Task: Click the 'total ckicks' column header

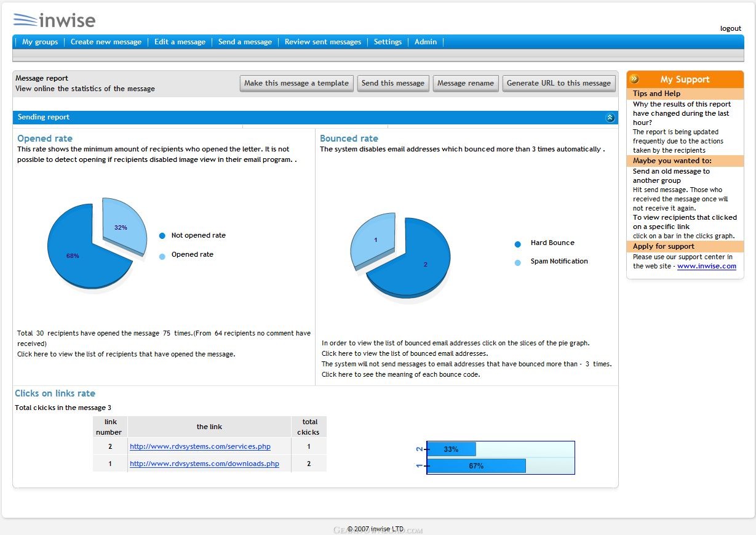Action: click(x=309, y=427)
